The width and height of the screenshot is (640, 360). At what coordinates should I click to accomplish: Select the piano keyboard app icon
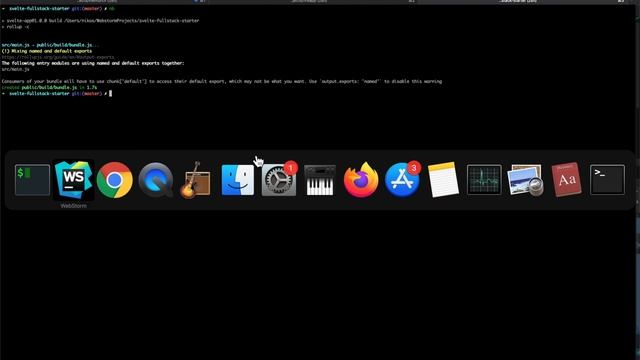320,180
